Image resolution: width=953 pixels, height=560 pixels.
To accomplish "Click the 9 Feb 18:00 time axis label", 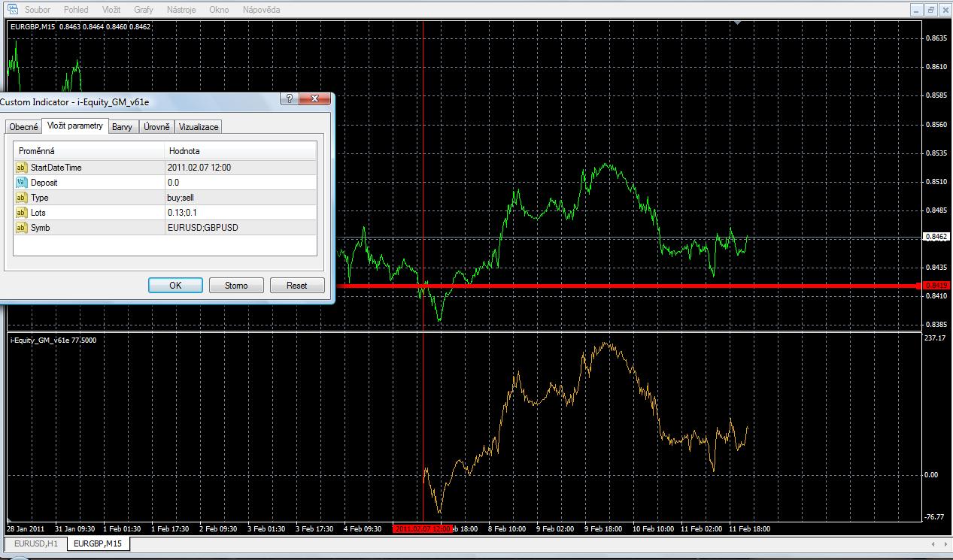I will tap(602, 528).
